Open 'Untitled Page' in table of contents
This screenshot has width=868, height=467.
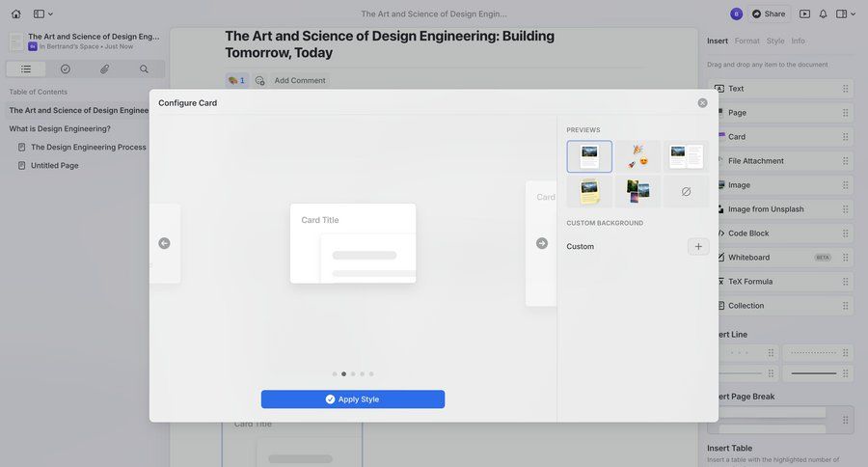[54, 165]
